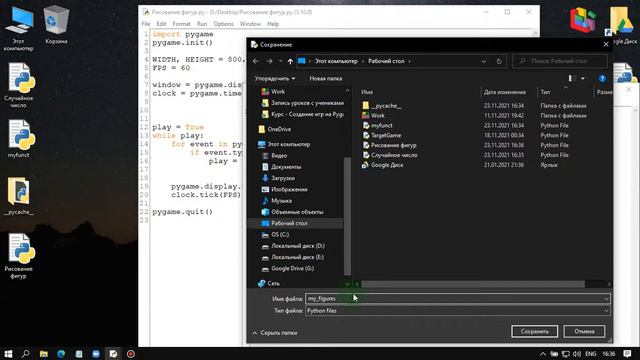Select myfunct Python file in list
The width and height of the screenshot is (640, 360).
[381, 125]
